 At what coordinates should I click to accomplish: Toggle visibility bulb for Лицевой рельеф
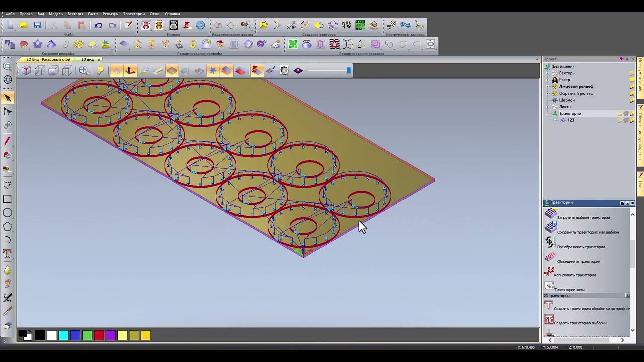(x=632, y=86)
